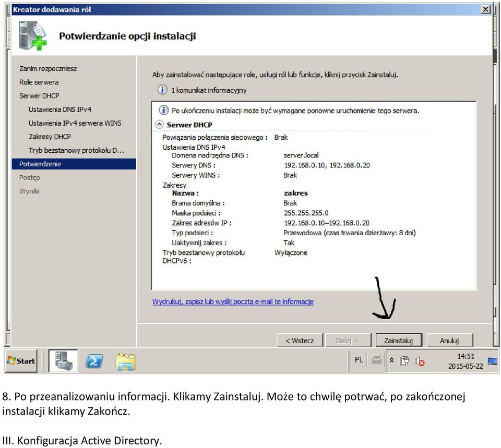The height and width of the screenshot is (448, 501).
Task: Click the network connection tray icon
Action: pos(404,361)
